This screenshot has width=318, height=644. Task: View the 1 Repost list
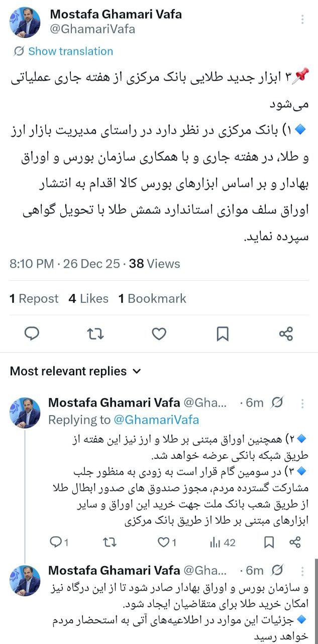[34, 299]
